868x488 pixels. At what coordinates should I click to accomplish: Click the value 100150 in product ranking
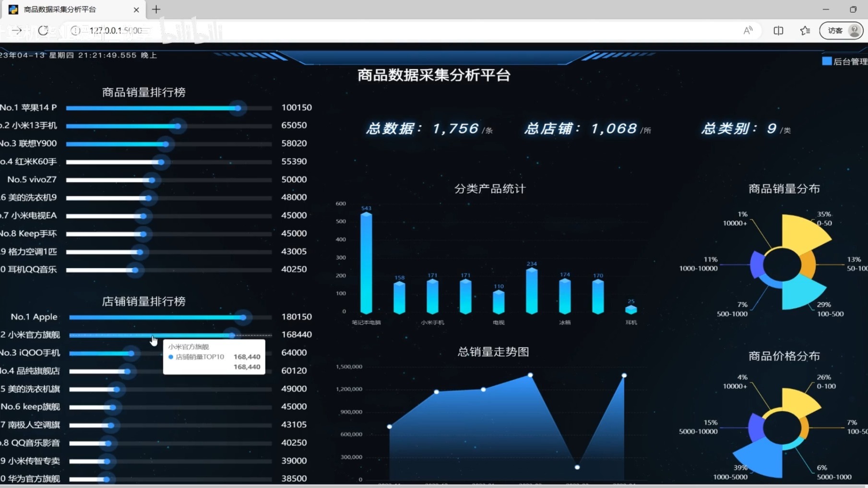pyautogui.click(x=297, y=107)
